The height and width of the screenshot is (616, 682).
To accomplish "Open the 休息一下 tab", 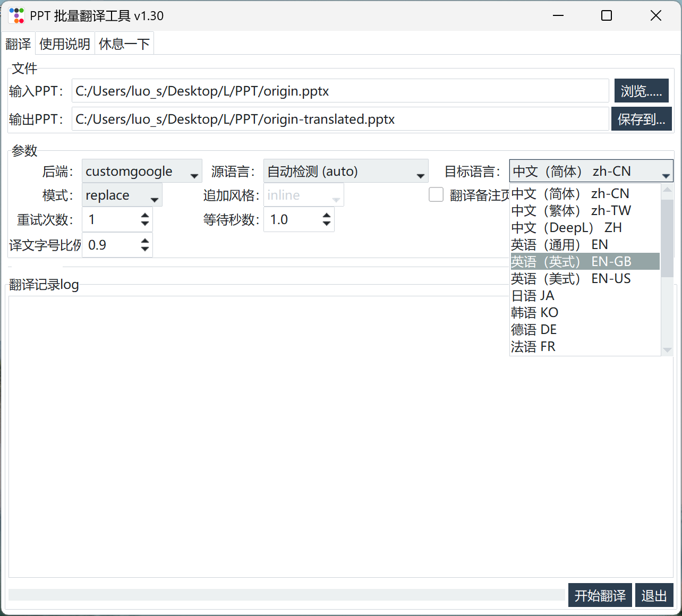I will [x=124, y=44].
